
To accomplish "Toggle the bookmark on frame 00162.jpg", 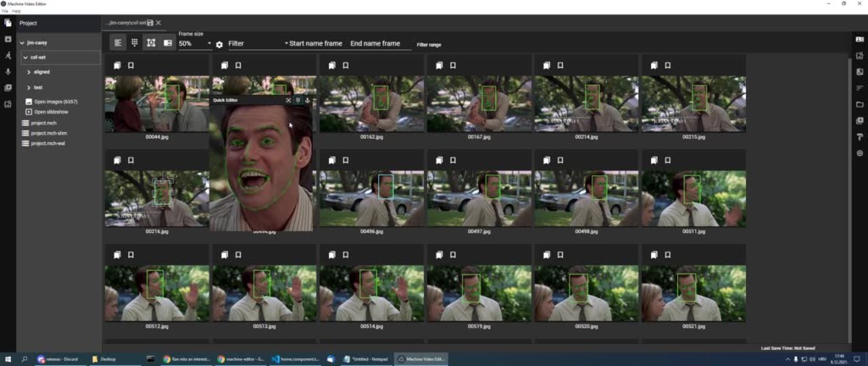I will (346, 65).
